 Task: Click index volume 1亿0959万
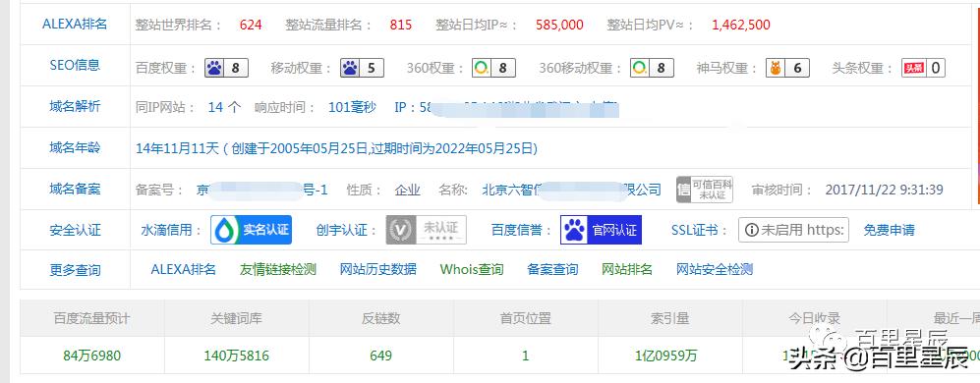(x=666, y=356)
